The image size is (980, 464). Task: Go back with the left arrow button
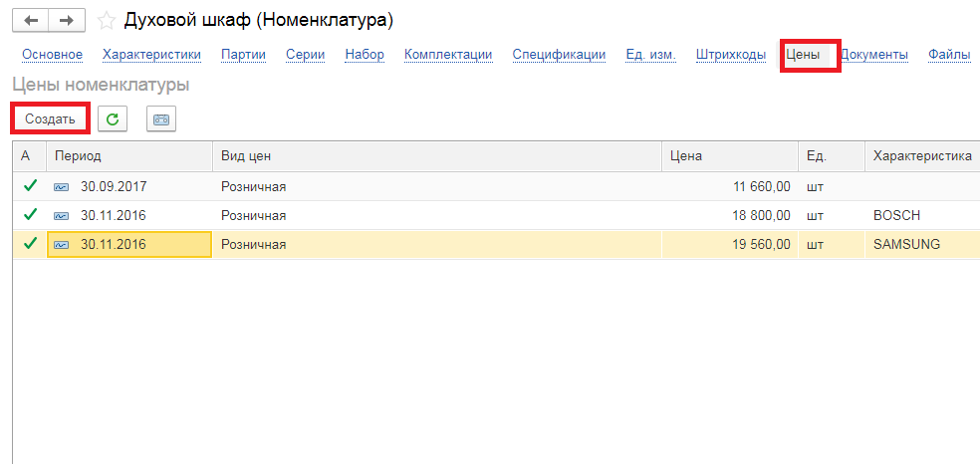click(31, 21)
